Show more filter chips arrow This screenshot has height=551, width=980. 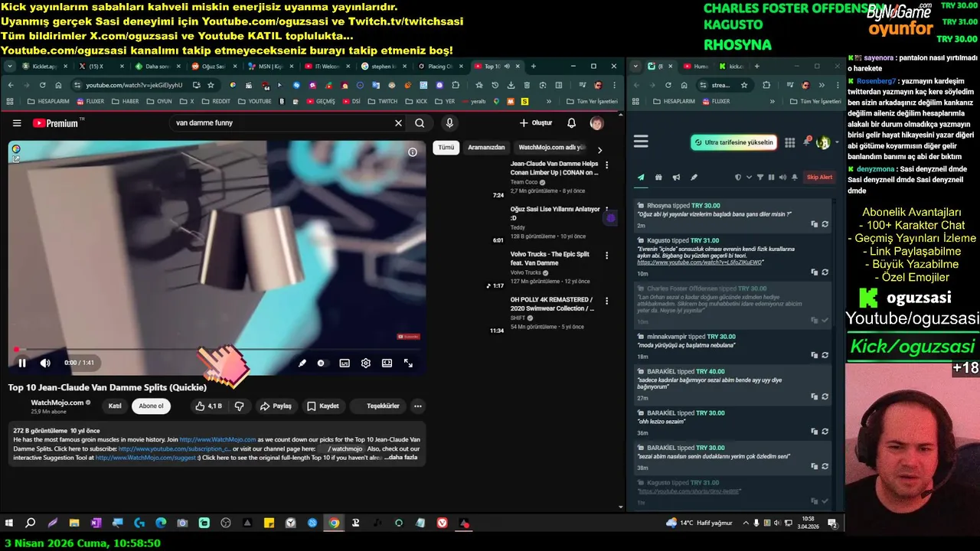599,150
